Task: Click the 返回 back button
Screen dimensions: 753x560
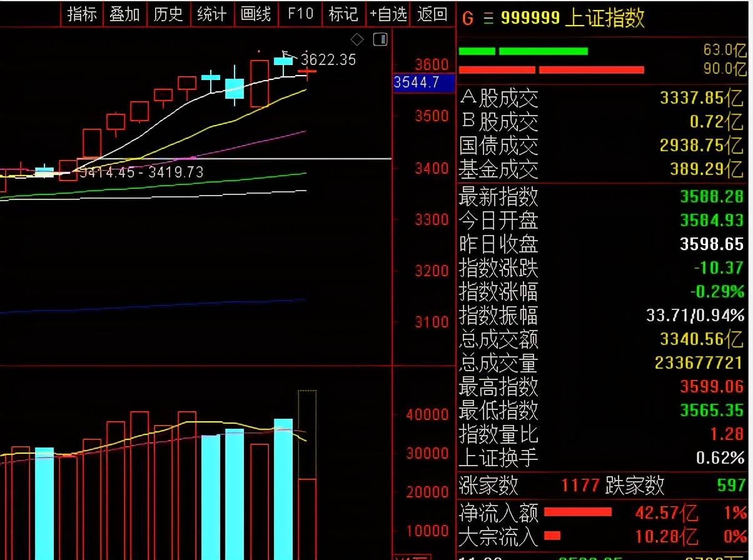Action: [432, 14]
